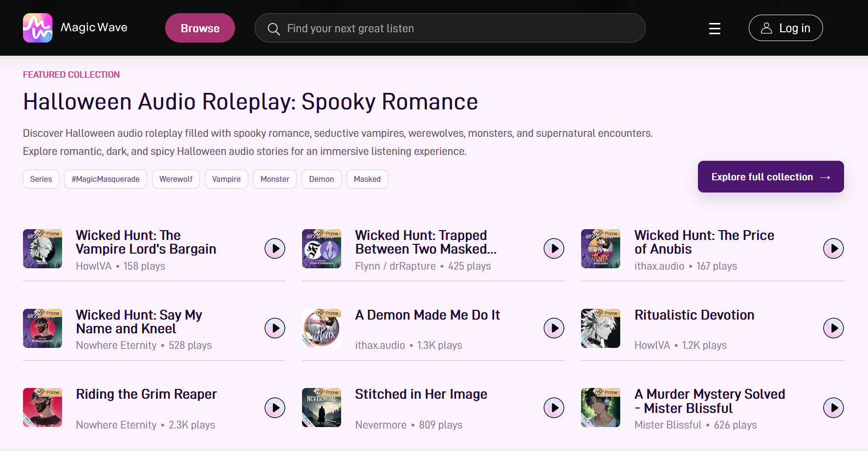Click the MagicWave brand name text
868x451 pixels.
[94, 27]
